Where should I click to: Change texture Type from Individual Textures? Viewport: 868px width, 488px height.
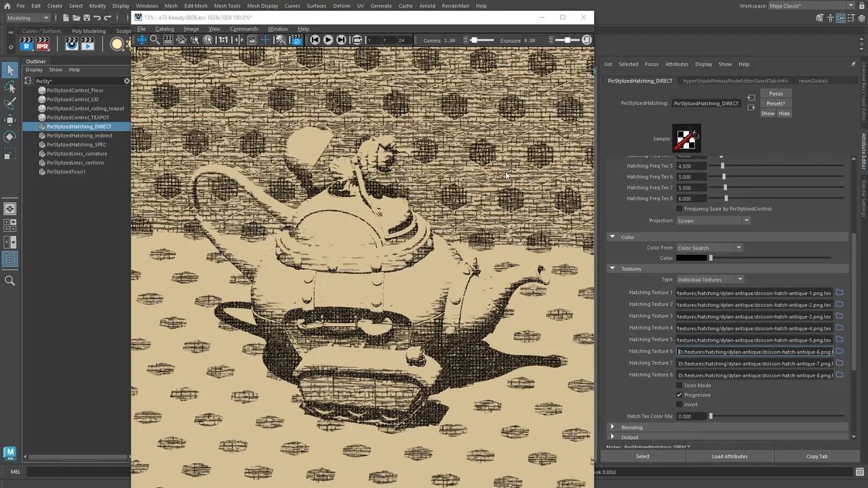pos(710,279)
